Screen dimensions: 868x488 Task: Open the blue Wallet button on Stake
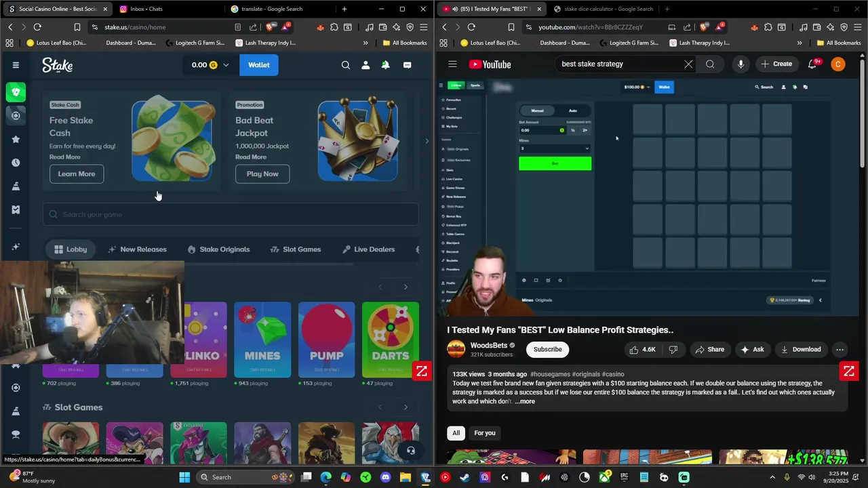[x=258, y=65]
